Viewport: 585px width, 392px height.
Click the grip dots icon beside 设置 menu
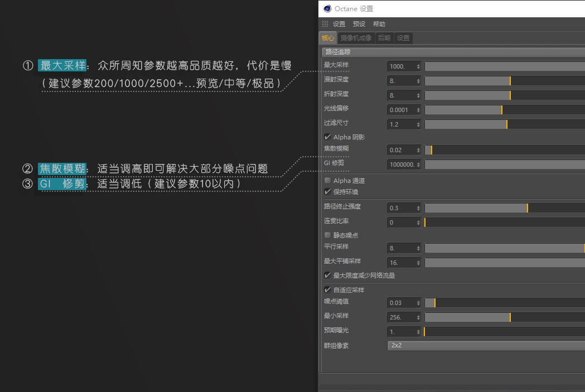[x=325, y=24]
